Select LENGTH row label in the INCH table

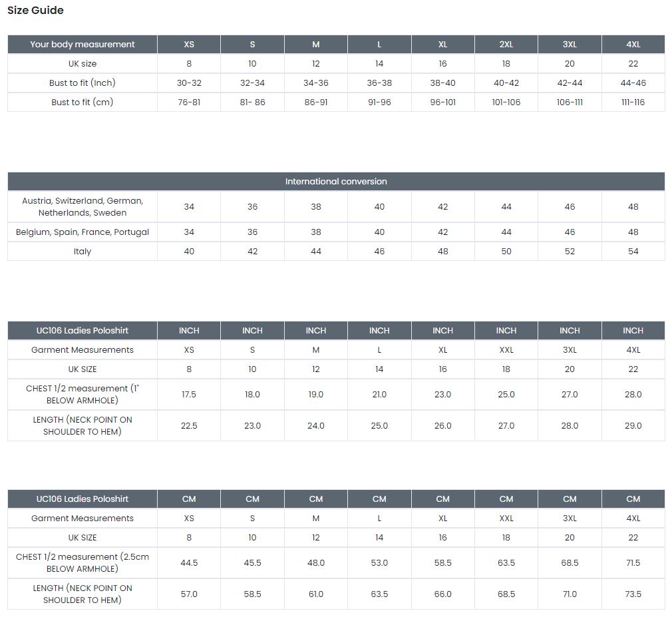pyautogui.click(x=83, y=426)
